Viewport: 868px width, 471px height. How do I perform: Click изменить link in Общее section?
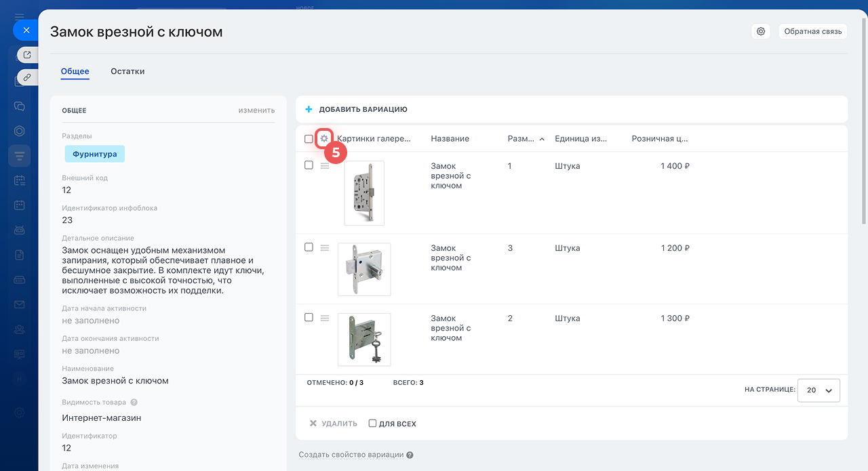[256, 110]
